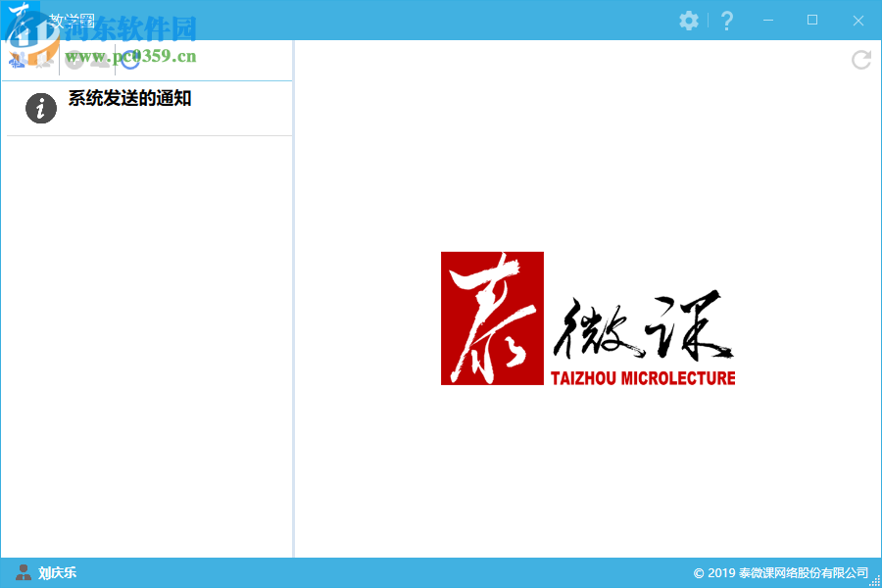Refresh the list with the blue circle icon
Screen dimensions: 882x588
click(130, 60)
